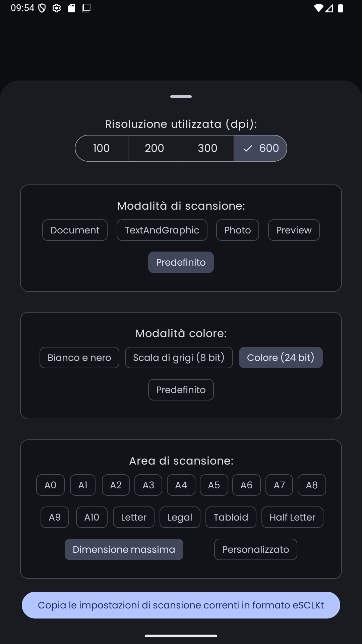Choose 200 dpi resolution segment
Screen dimensions: 362x644
155,148
